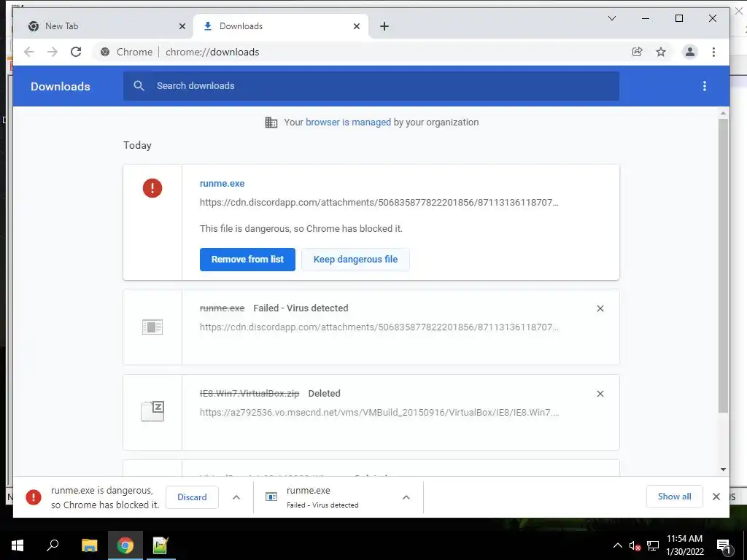747x560 pixels.
Task: Show hidden system tray icons
Action: click(617, 545)
